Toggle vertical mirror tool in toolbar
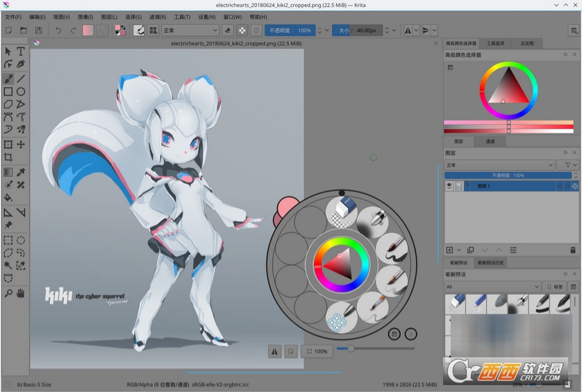 pyautogui.click(x=426, y=31)
